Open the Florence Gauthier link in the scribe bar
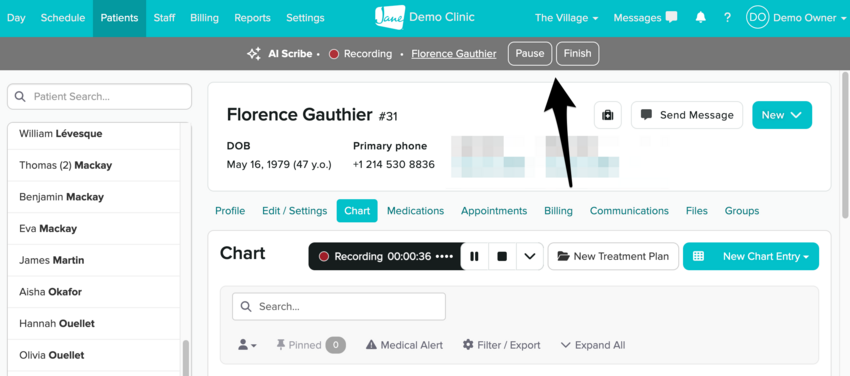 [454, 54]
